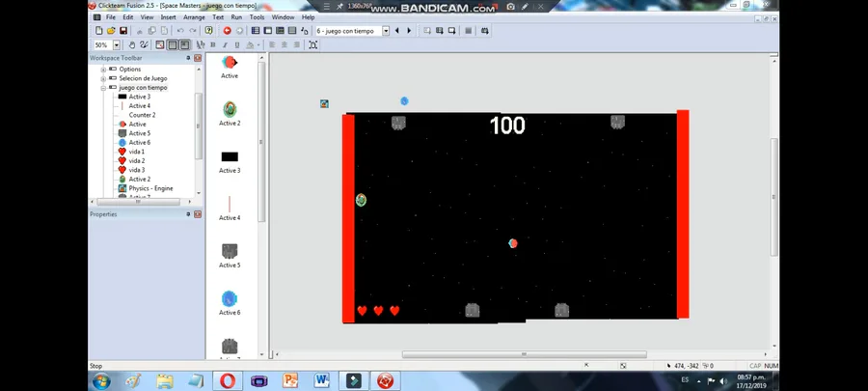Select the hand pan tool

[x=132, y=44]
